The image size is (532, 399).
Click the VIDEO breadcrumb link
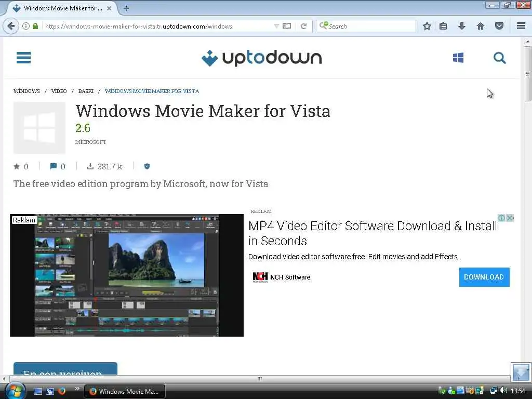59,91
